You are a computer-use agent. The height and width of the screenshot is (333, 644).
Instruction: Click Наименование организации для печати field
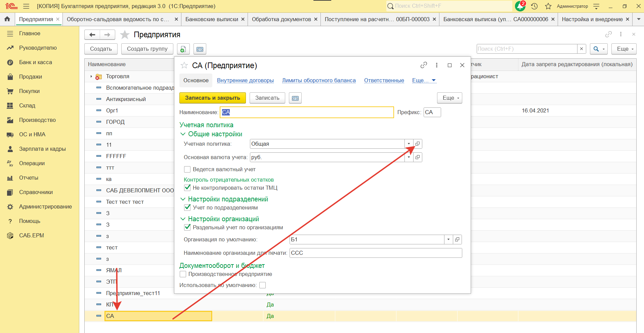(376, 253)
